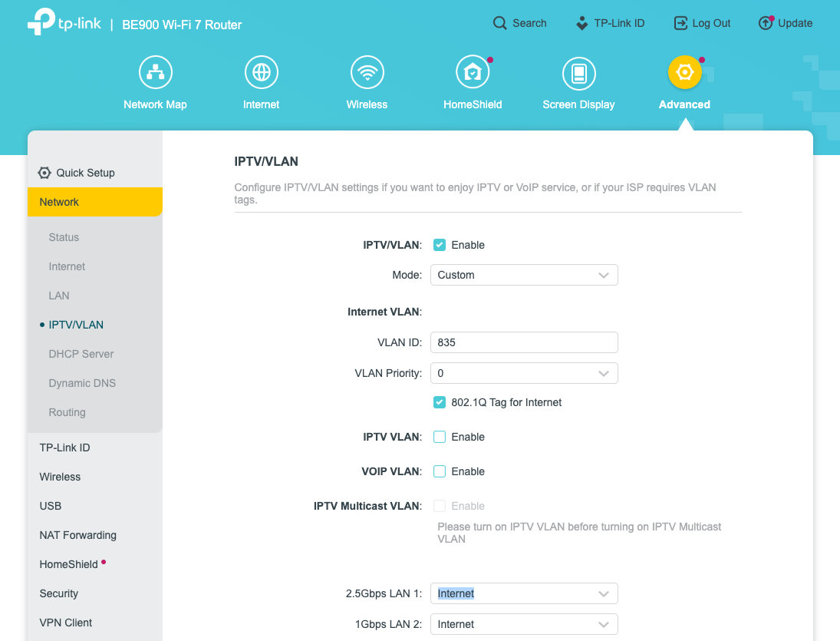Click the Search text link
This screenshot has width=840, height=641.
point(529,23)
